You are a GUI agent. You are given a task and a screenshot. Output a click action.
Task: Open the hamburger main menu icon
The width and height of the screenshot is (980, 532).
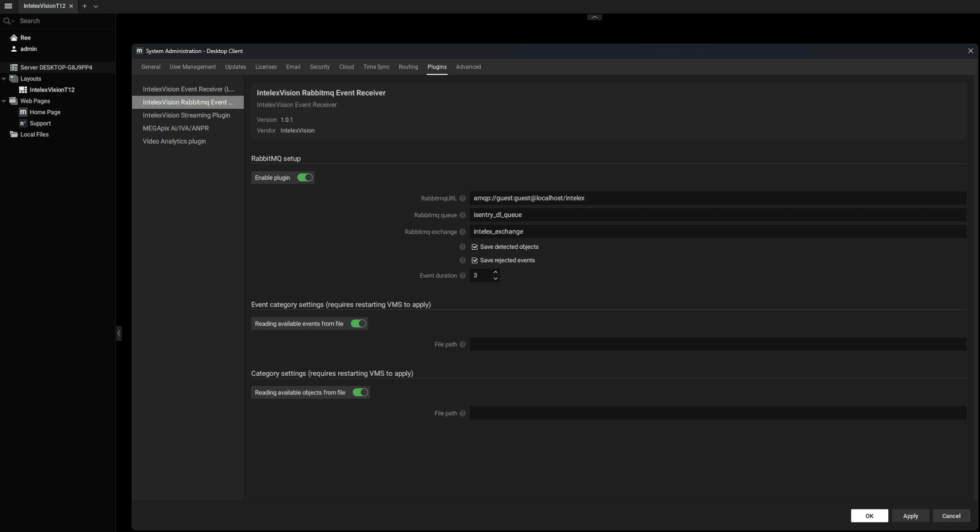(x=8, y=6)
